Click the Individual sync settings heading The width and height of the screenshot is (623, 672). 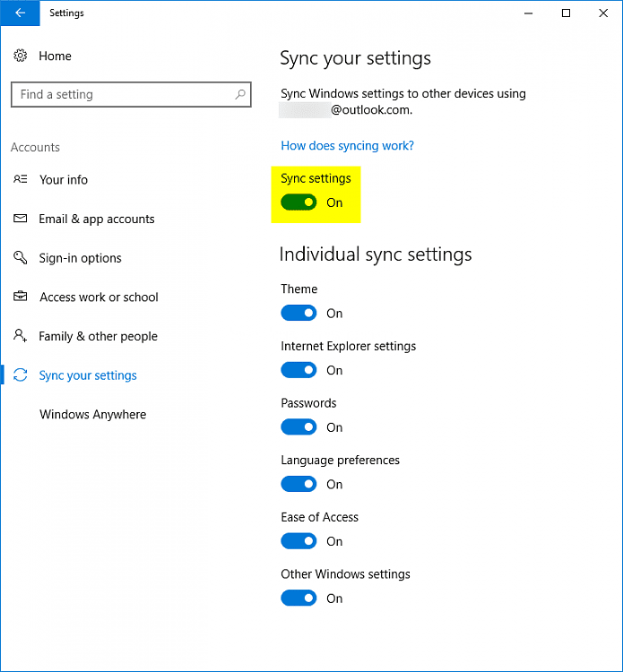[x=376, y=254]
